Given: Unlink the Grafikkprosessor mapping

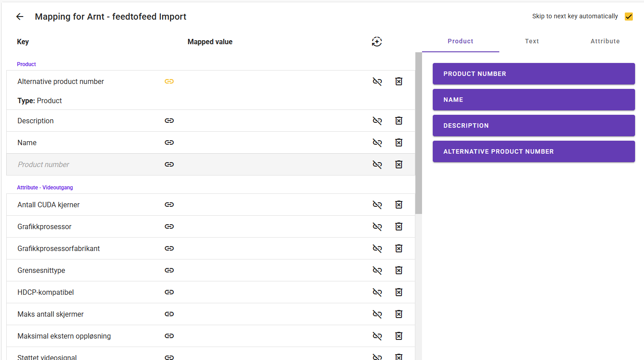Looking at the screenshot, I should coord(377,226).
